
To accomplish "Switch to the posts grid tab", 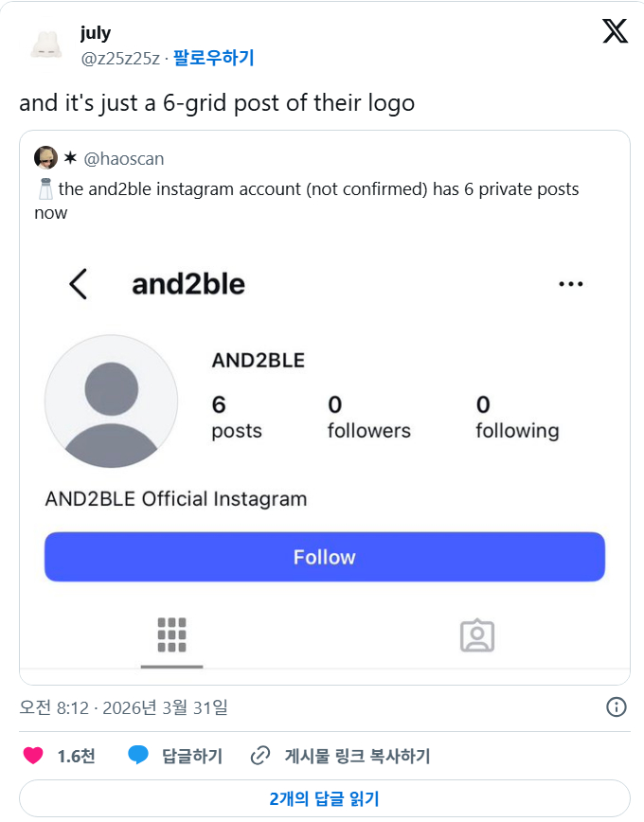I will click(172, 634).
